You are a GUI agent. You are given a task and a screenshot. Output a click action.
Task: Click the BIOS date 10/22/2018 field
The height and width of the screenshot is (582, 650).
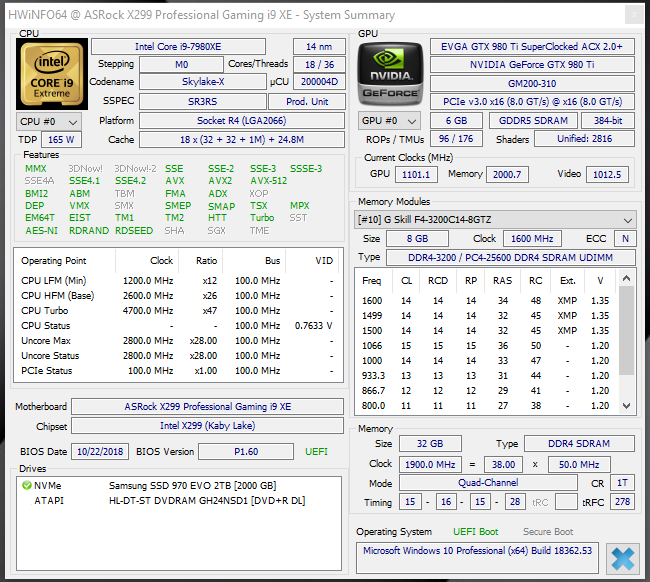click(x=100, y=451)
